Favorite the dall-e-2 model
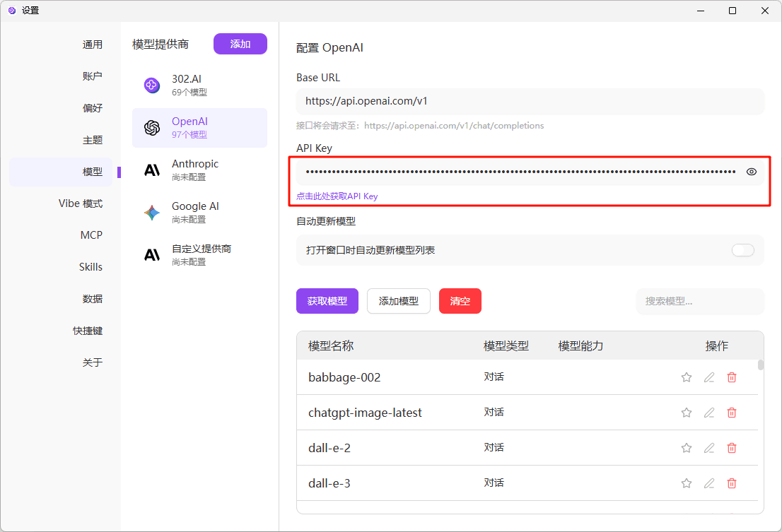Screen dimensions: 782x532 coord(687,449)
